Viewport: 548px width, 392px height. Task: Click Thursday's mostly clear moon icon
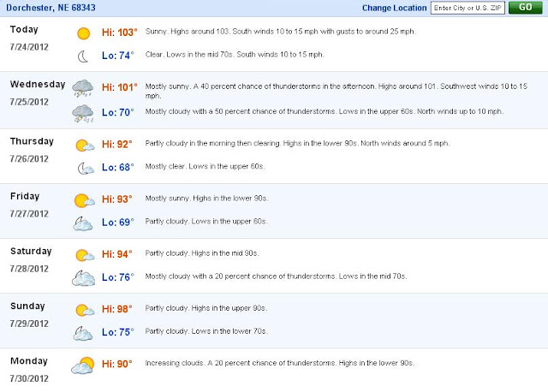click(x=86, y=169)
